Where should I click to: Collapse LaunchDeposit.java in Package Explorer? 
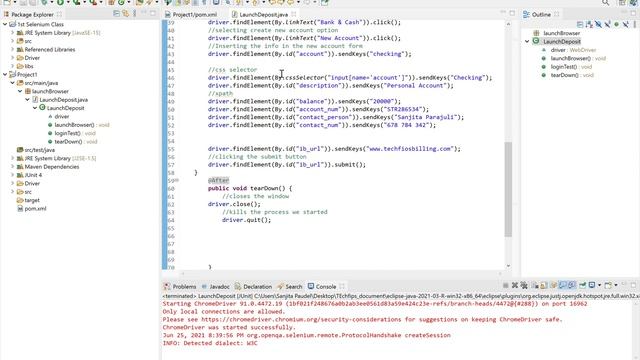27,100
